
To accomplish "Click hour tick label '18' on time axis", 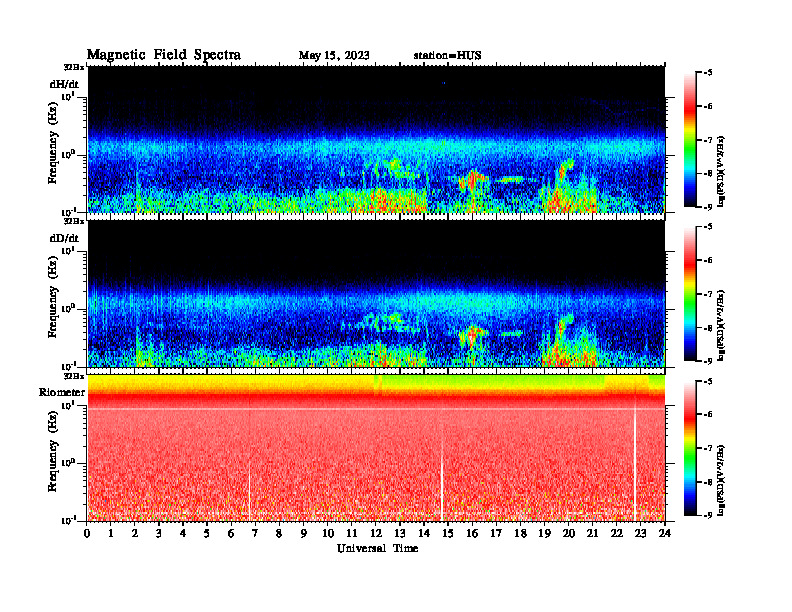I will (x=521, y=534).
